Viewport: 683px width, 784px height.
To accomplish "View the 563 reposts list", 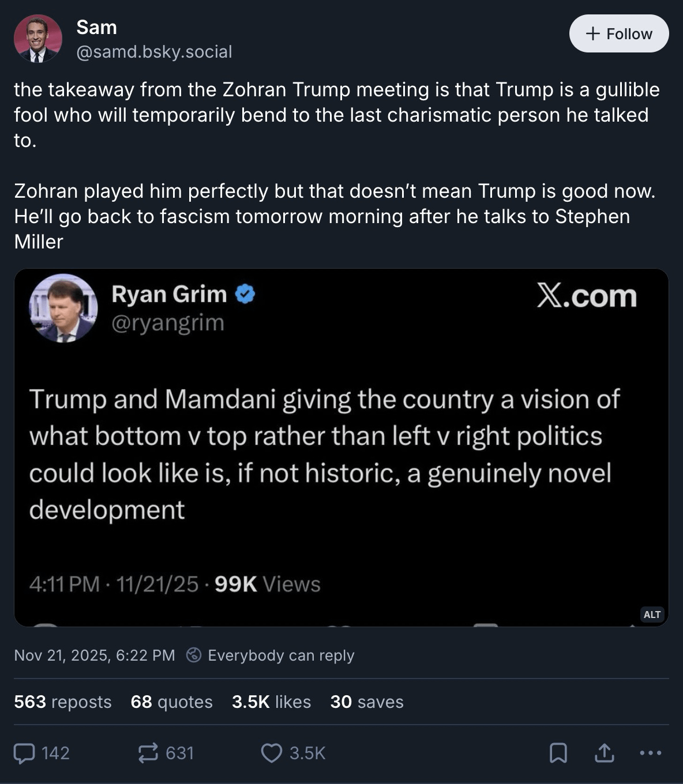I will point(62,702).
